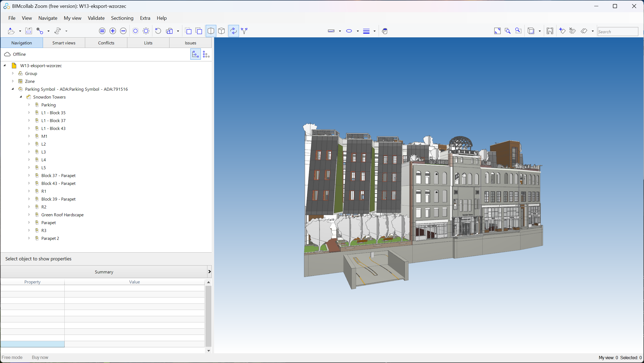The height and width of the screenshot is (363, 644).
Task: Open the Sectioning menu
Action: click(122, 18)
